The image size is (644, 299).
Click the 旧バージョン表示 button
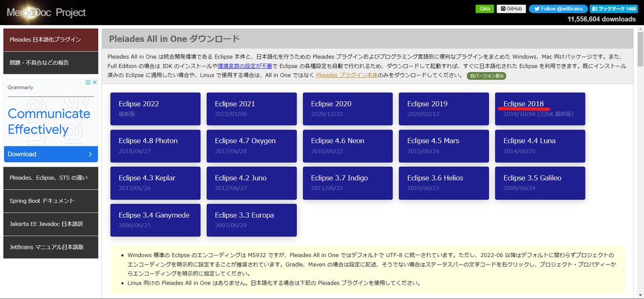[486, 76]
